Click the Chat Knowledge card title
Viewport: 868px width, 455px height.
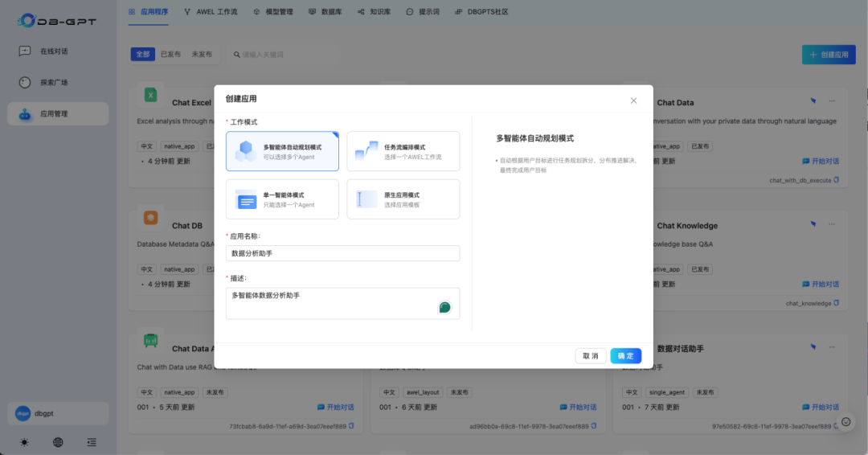click(687, 226)
